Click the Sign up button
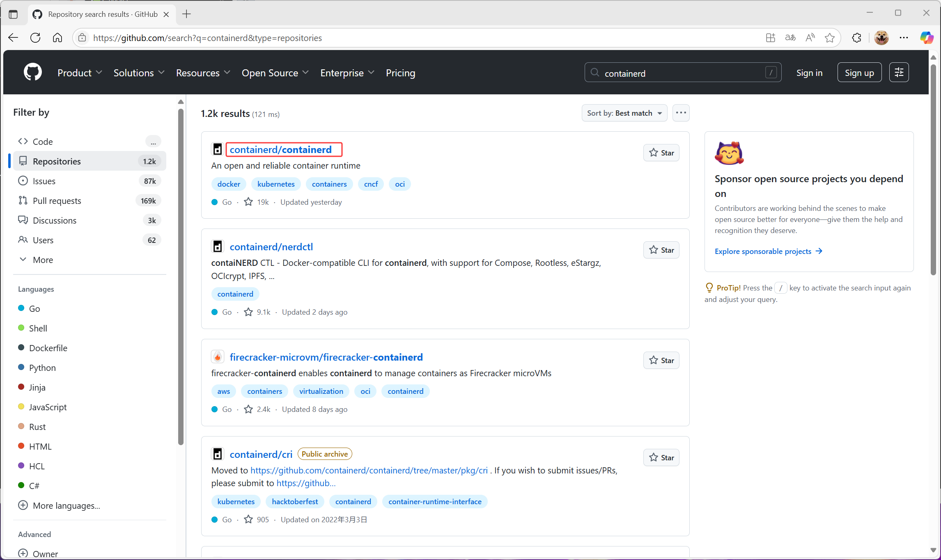 point(859,73)
